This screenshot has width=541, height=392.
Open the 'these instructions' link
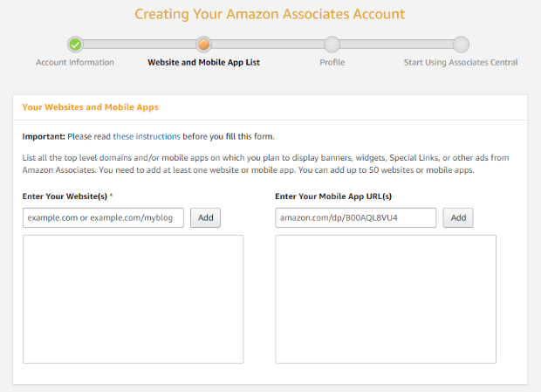[147, 137]
